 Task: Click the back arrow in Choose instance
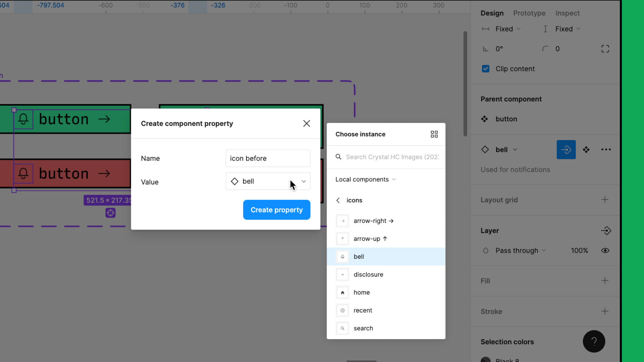click(338, 200)
